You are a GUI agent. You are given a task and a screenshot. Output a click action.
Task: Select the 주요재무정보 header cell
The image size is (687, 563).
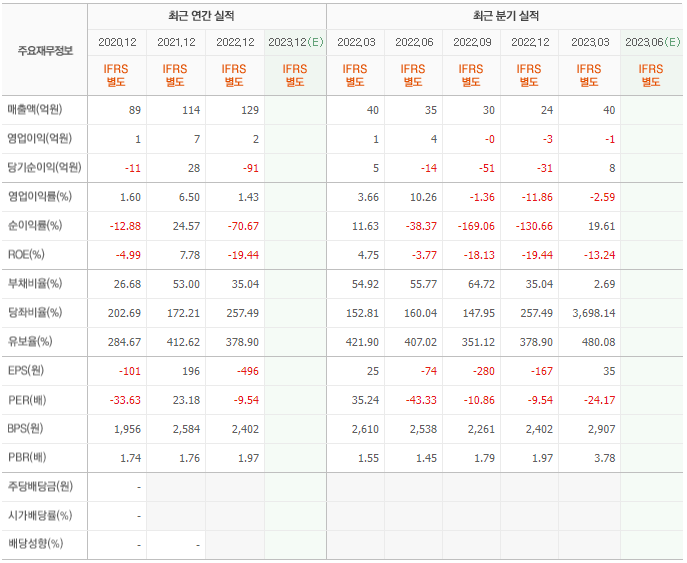click(x=45, y=51)
